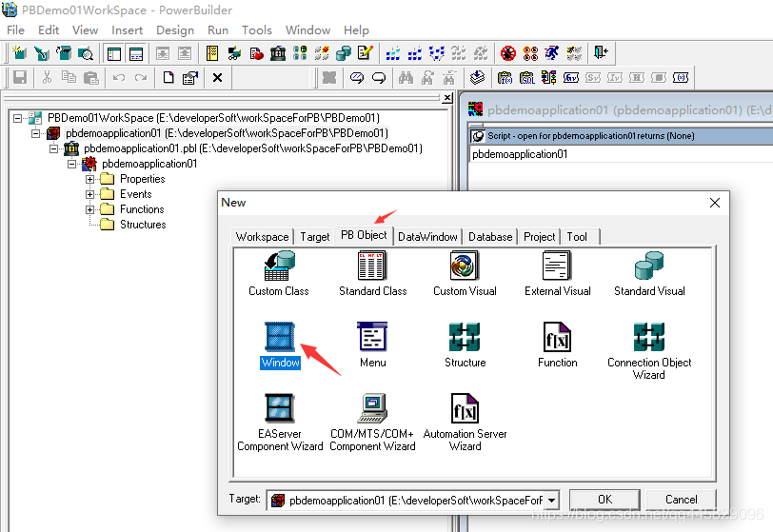Click the Open object toolbar icon
This screenshot has width=773, height=532.
coord(63,52)
